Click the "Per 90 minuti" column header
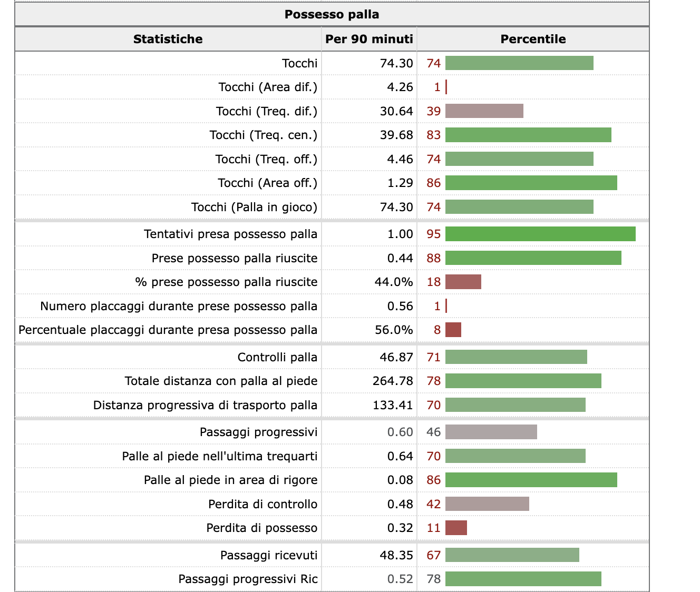This screenshot has height=592, width=700. coord(369,39)
